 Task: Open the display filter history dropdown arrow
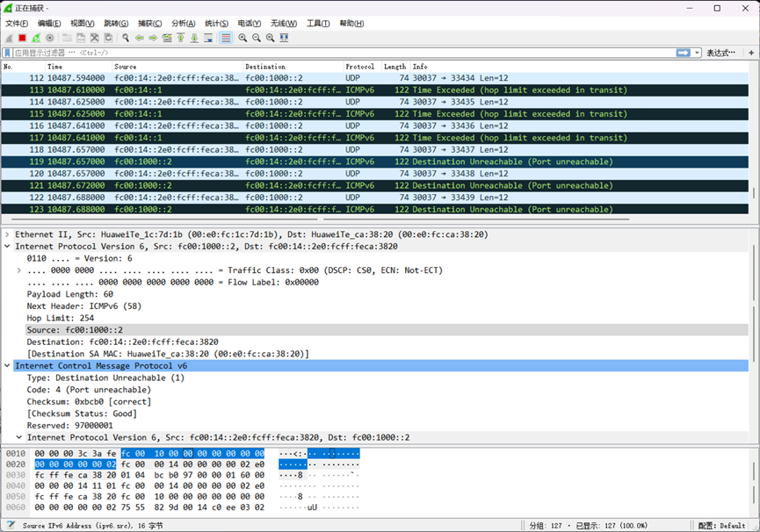(x=697, y=53)
